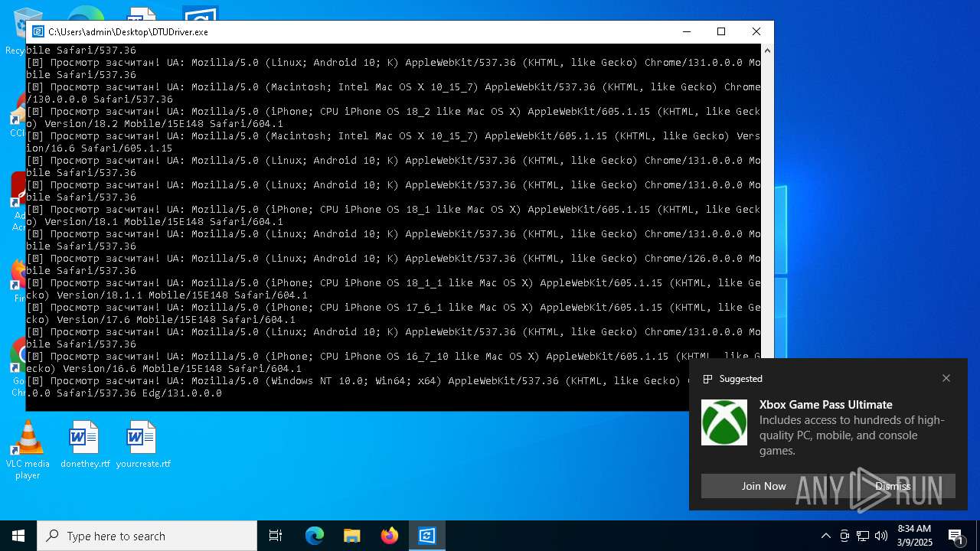980x551 pixels.
Task: Click Join Now for Xbox Game Pass
Action: point(763,486)
